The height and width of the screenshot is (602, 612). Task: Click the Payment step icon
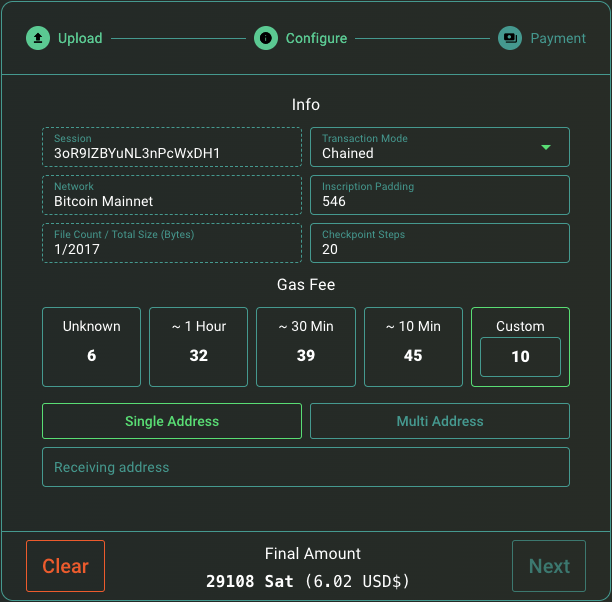coord(510,38)
